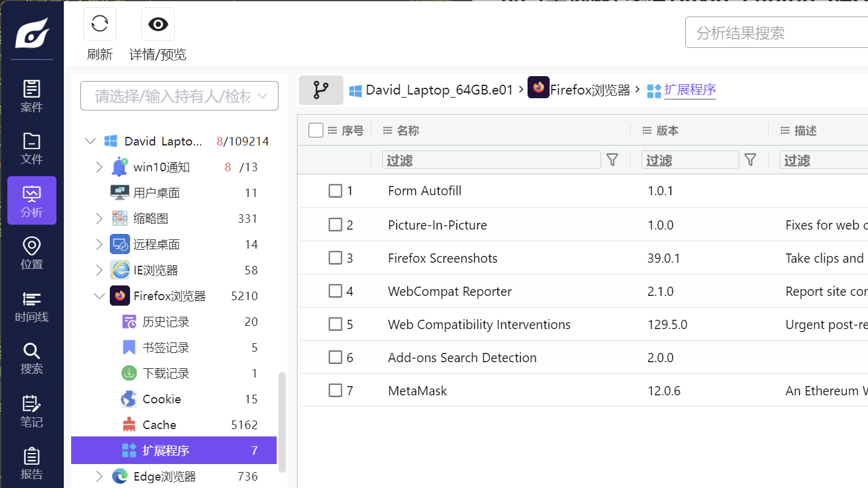Check the box for MetaMask row
Screen dimensions: 868x488
335,390
